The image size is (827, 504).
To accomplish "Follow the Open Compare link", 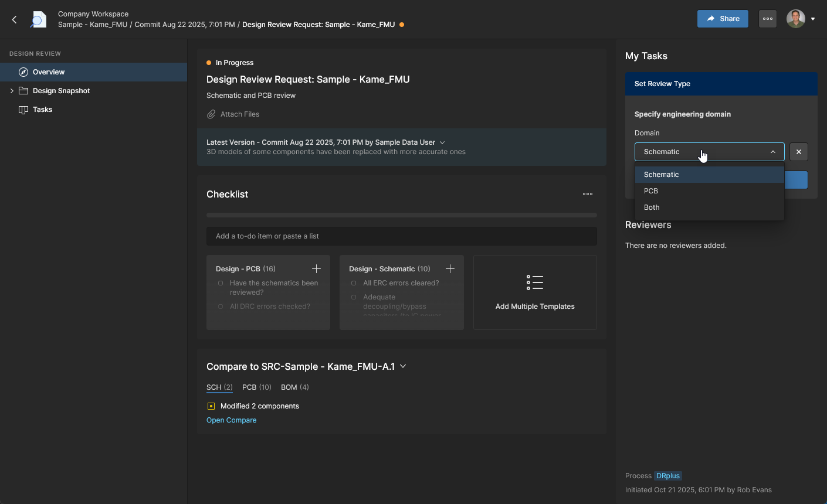I will [231, 420].
